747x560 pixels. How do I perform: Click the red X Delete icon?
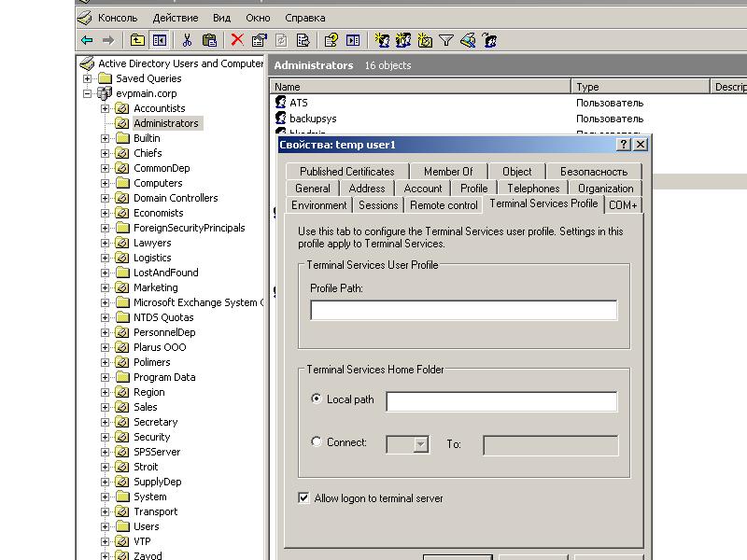point(237,40)
